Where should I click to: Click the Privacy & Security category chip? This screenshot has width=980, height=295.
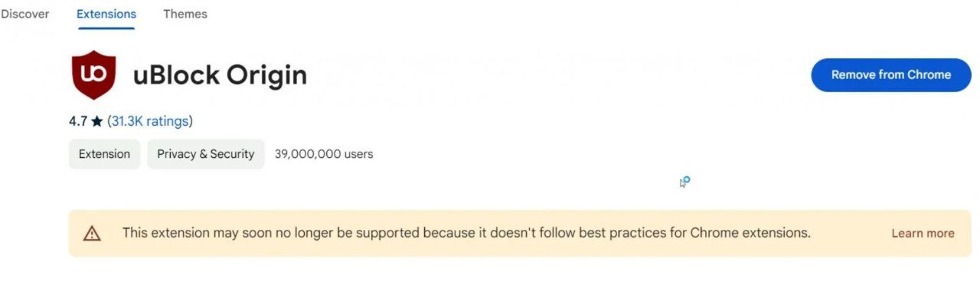(206, 154)
